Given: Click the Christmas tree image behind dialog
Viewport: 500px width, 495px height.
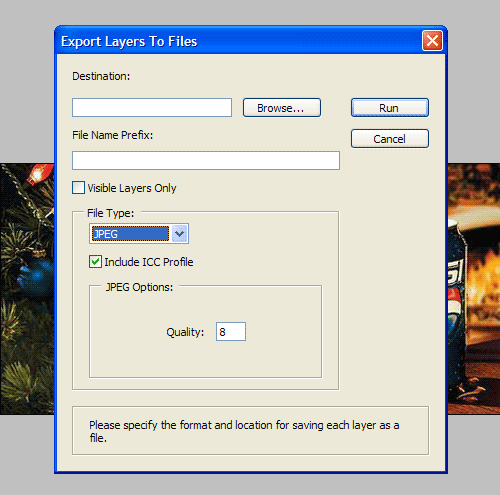Looking at the screenshot, I should 27,289.
